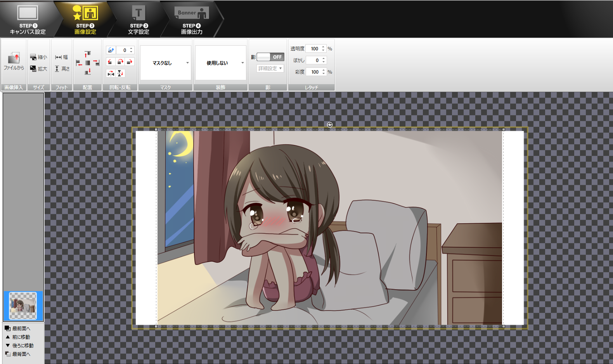This screenshot has height=364, width=613.
Task: Switch to STEP 3 文字設定 tab
Action: pyautogui.click(x=139, y=19)
